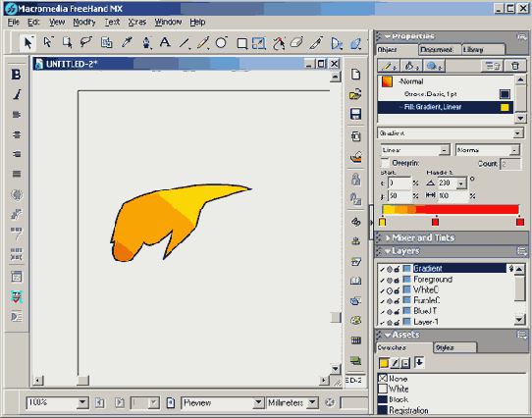This screenshot has height=418, width=532.
Task: Click the middle red gradient color stop
Action: coord(435,222)
